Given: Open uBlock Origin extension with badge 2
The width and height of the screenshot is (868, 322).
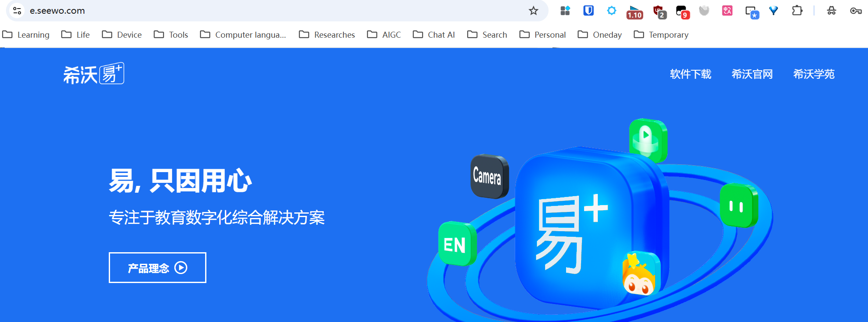Looking at the screenshot, I should [x=659, y=12].
